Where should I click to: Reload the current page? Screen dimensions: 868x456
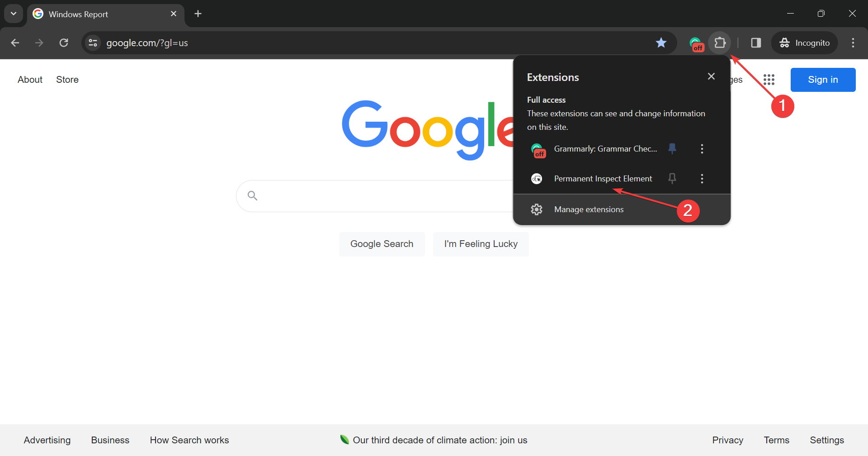(x=64, y=43)
